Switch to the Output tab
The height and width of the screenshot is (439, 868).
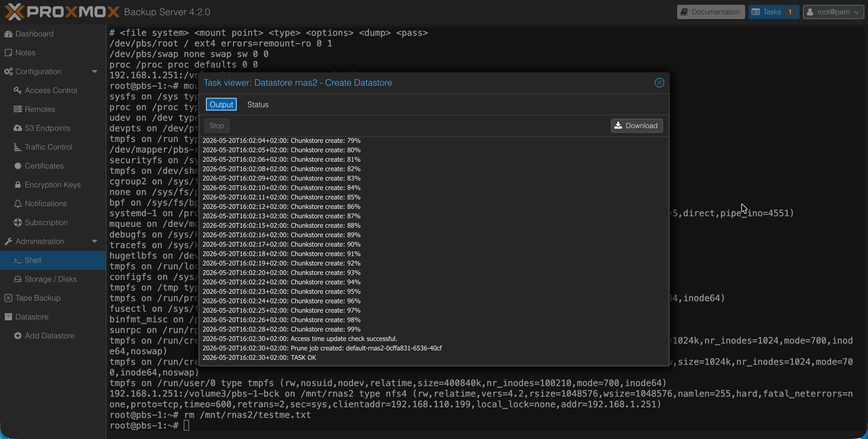coord(221,104)
